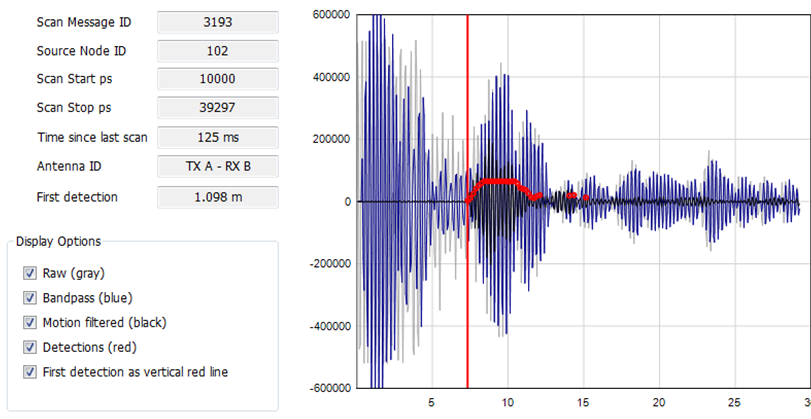Toggle the Detections (red) checkbox
The height and width of the screenshot is (419, 811).
point(29,347)
